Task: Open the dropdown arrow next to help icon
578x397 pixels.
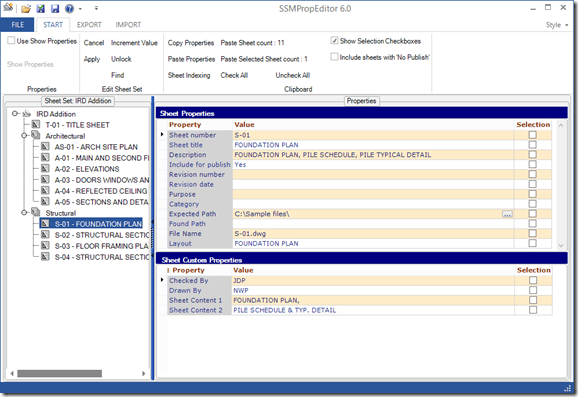Action: 80,8
